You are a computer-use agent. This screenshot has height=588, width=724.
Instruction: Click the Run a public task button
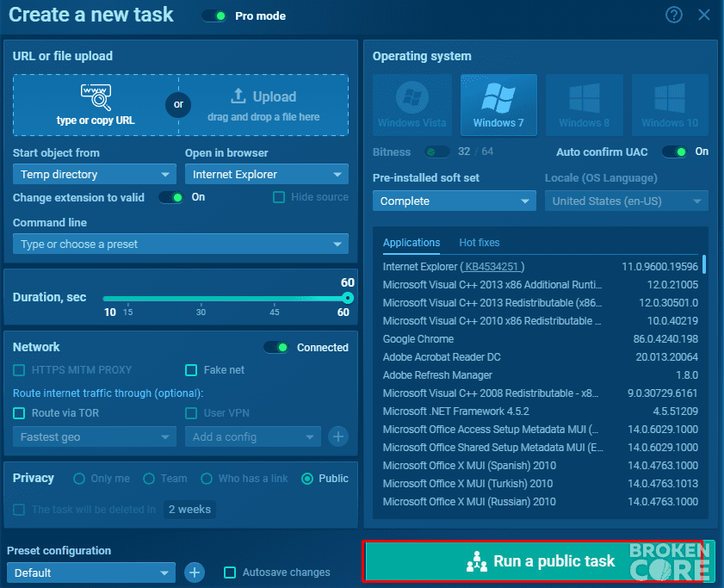coord(539,560)
